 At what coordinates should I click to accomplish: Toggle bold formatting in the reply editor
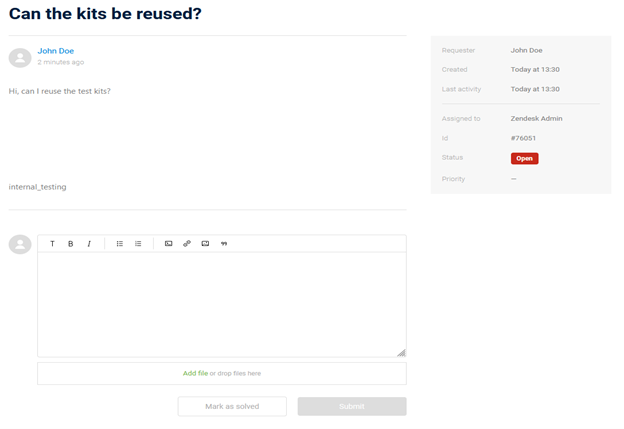(70, 244)
